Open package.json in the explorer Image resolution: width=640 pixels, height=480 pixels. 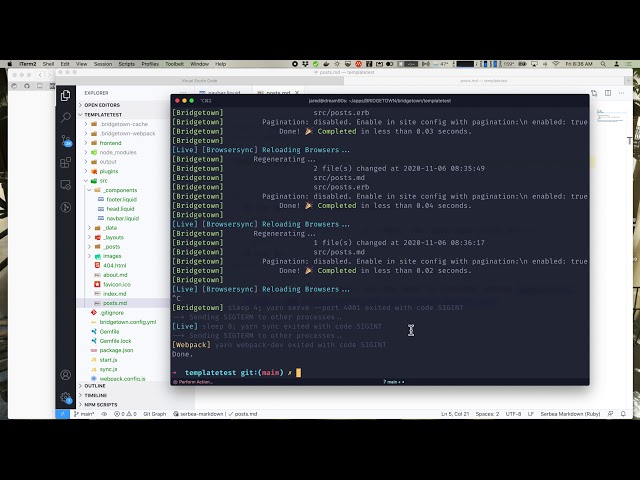click(x=116, y=350)
